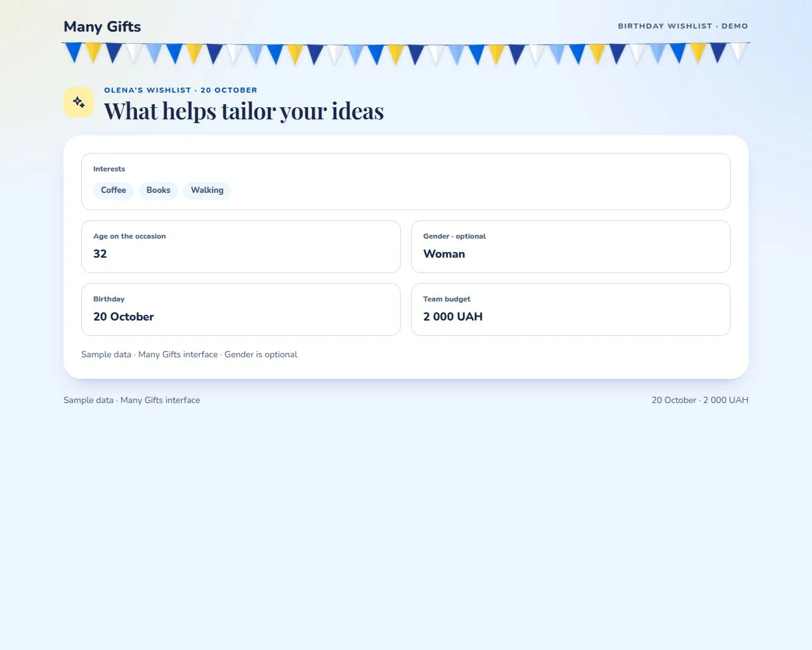Click the 'Birthday' field label

point(109,299)
